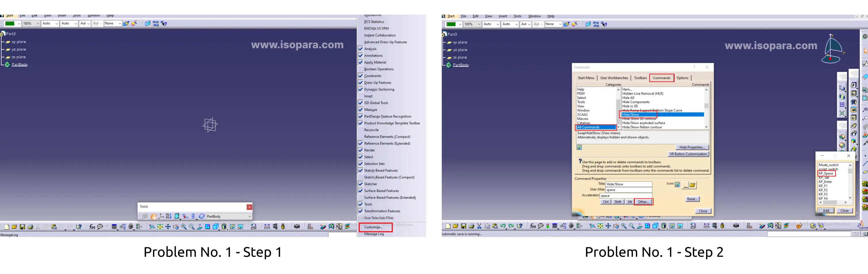Viewport: 868px width, 274px height.
Task: Switch to the Toolbars tab in Customize
Action: coord(640,78)
